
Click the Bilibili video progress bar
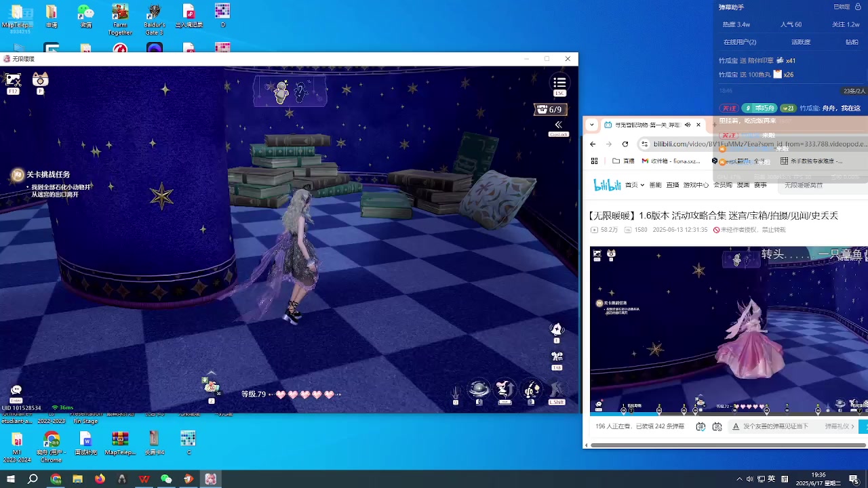pyautogui.click(x=728, y=413)
